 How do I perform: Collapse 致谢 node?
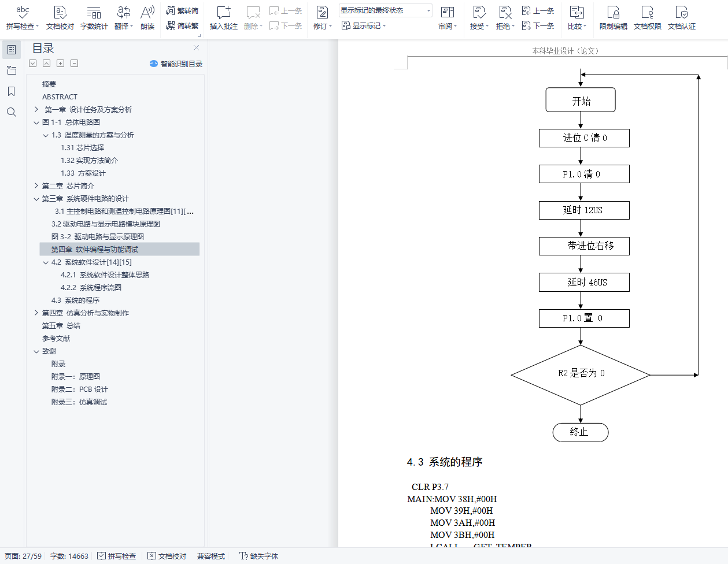click(36, 351)
